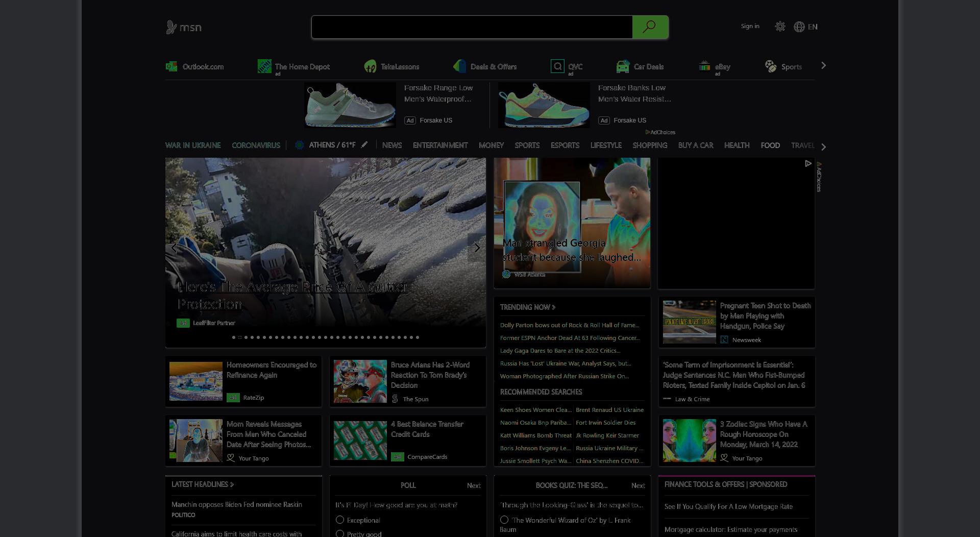Viewport: 980px width, 537px height.
Task: Open the Car Deals shortcut icon
Action: [x=623, y=66]
